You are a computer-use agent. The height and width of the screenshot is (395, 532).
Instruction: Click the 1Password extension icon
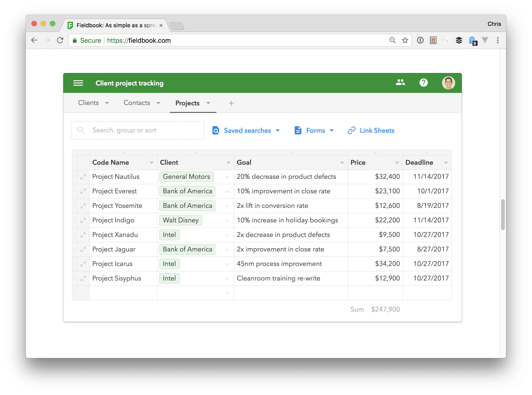(420, 40)
